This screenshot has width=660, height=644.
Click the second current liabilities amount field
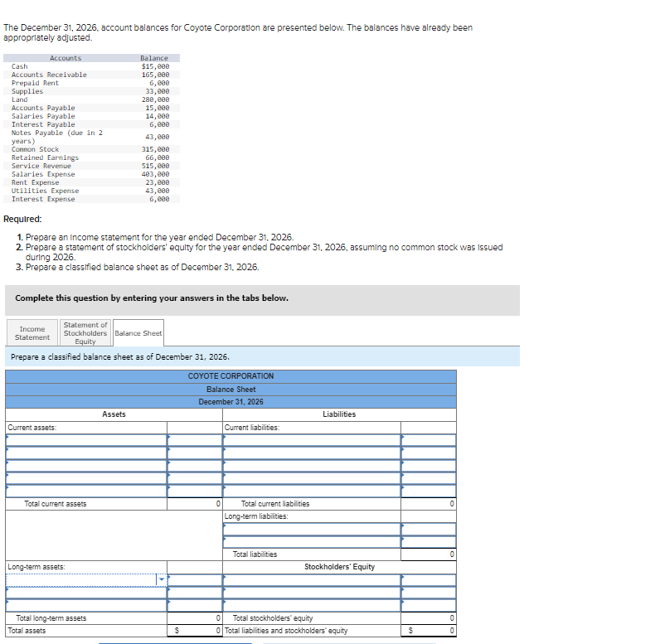[429, 453]
